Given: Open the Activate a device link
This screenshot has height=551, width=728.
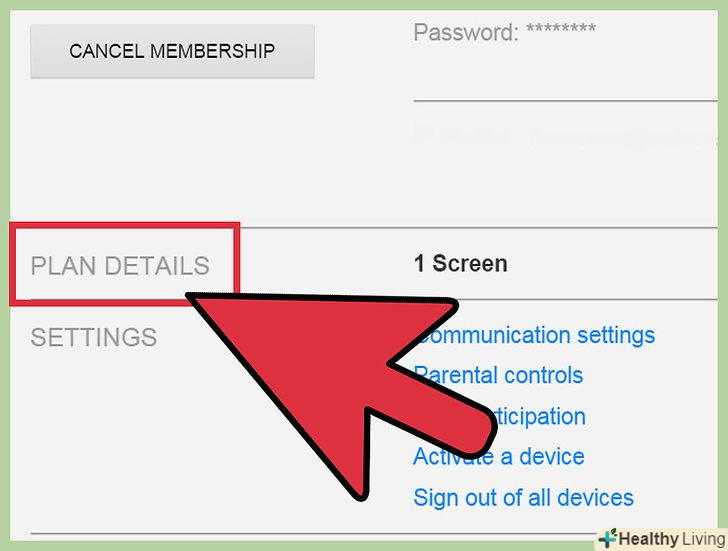Looking at the screenshot, I should [499, 457].
